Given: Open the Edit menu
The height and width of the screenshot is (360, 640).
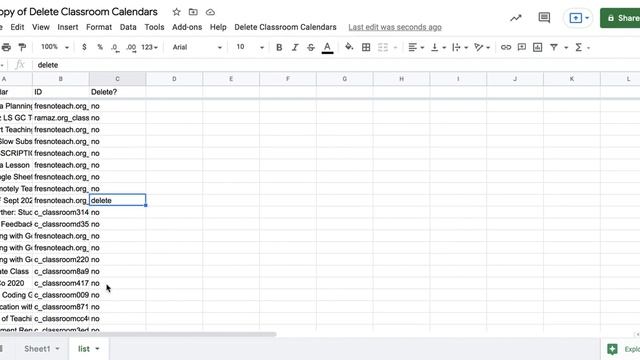Looking at the screenshot, I should [17, 27].
